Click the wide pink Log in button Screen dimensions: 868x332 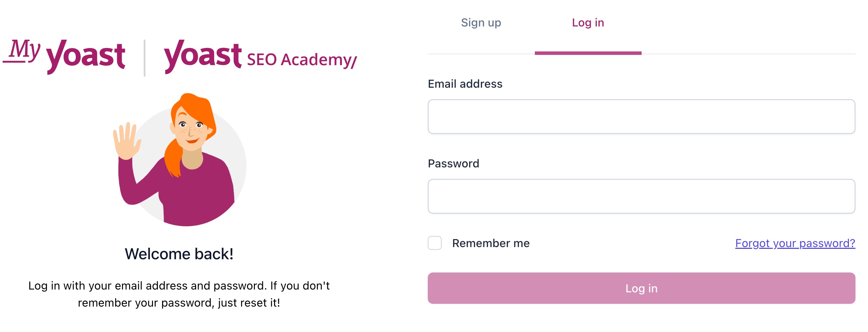[641, 288]
